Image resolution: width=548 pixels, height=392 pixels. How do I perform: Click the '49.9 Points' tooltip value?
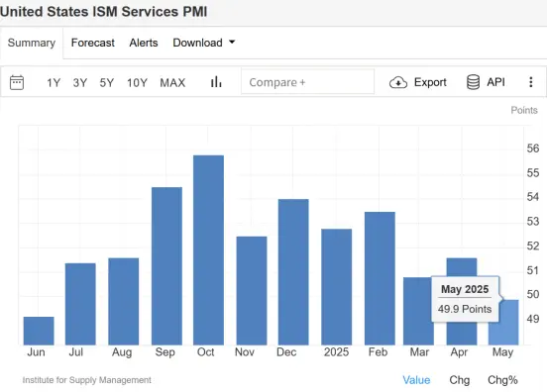point(465,309)
